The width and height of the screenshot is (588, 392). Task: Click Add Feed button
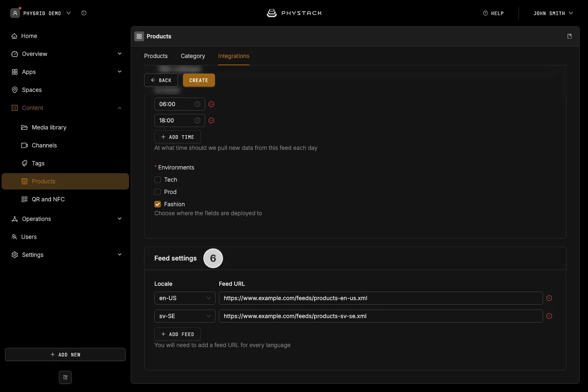[178, 334]
